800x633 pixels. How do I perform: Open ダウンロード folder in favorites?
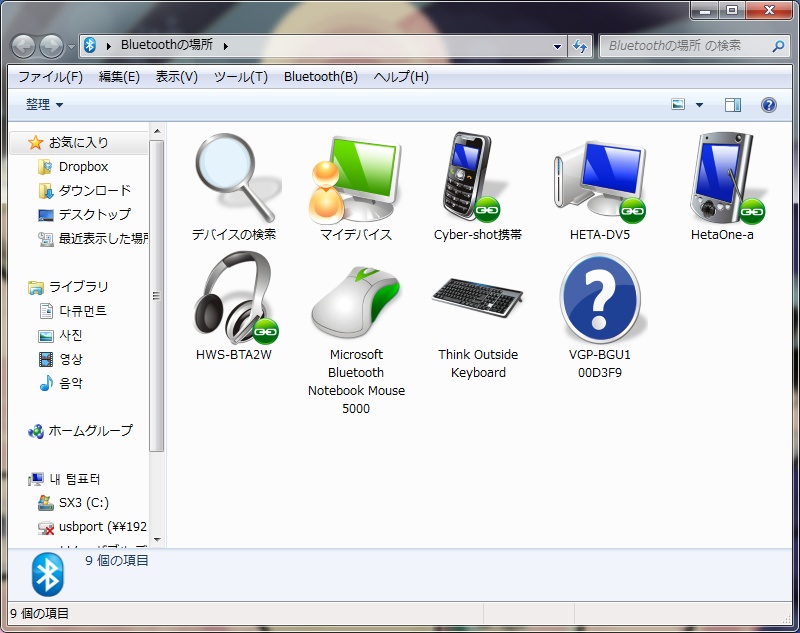(x=85, y=191)
